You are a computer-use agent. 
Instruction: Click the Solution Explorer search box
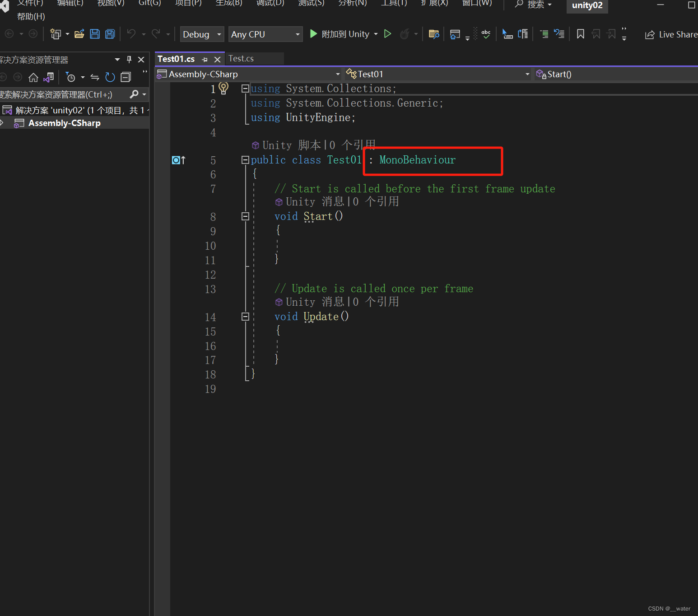click(x=59, y=94)
